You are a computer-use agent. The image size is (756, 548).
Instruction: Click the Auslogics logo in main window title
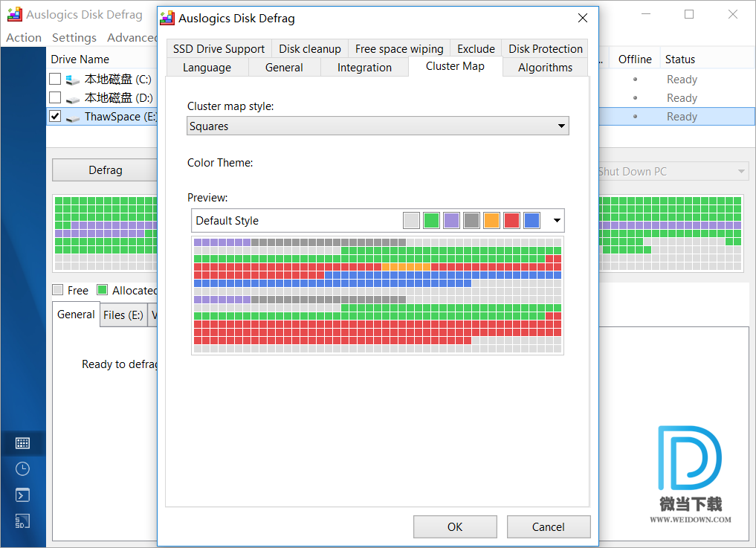point(14,14)
